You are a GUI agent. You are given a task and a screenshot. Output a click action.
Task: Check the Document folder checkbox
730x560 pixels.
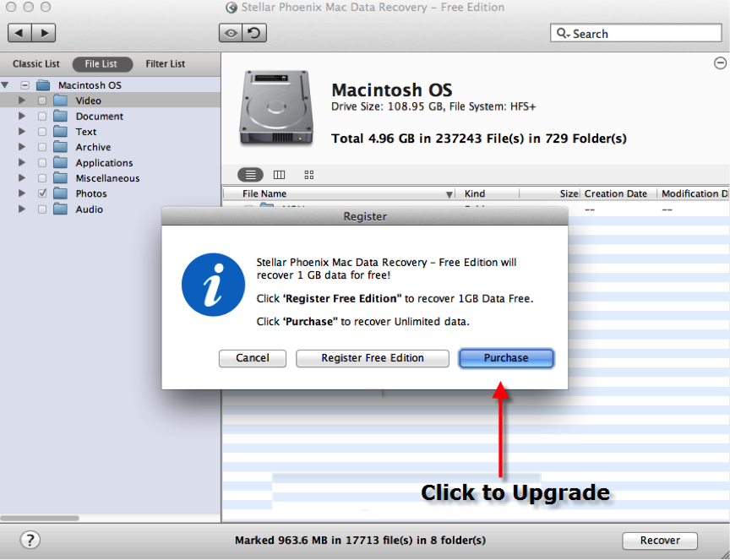tap(42, 117)
